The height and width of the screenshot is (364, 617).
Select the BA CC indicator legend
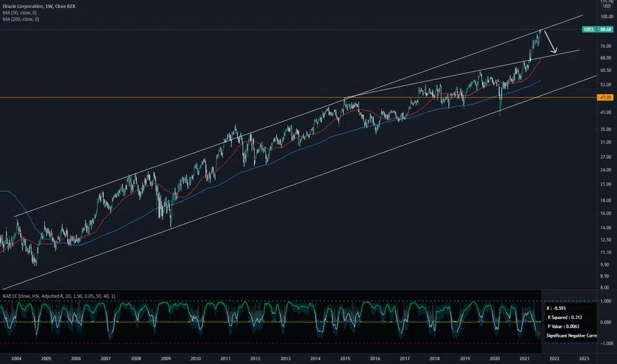point(59,296)
